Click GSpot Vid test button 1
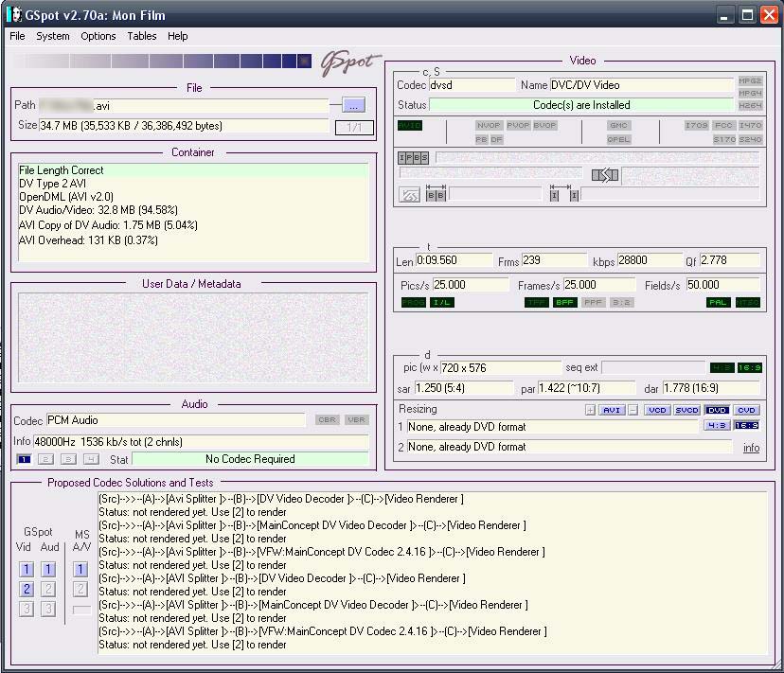The image size is (784, 673). [x=27, y=569]
